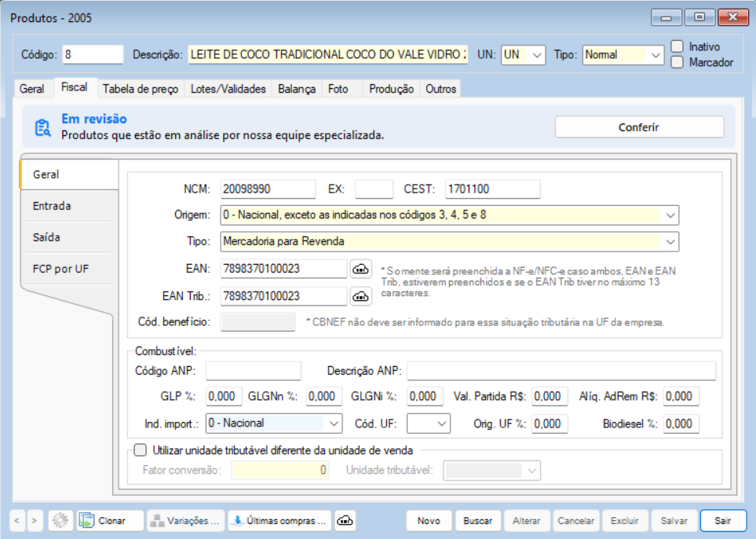Open the Variações button

coord(185,521)
